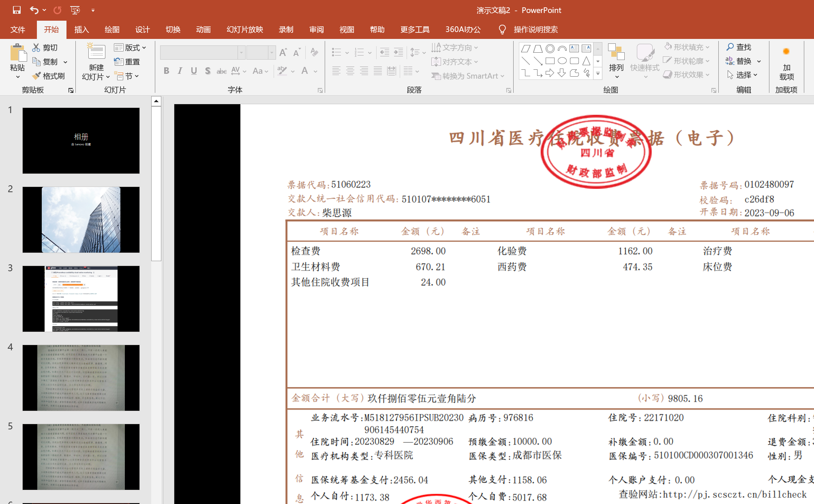Click the Format Painter brush icon
Image resolution: width=814 pixels, height=504 pixels.
(36, 76)
